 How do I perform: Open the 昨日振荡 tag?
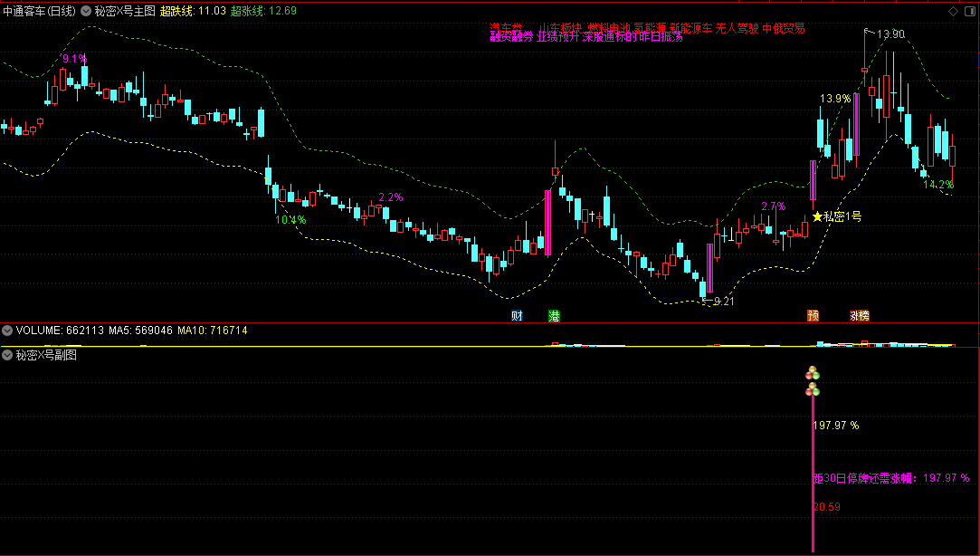[x=661, y=37]
